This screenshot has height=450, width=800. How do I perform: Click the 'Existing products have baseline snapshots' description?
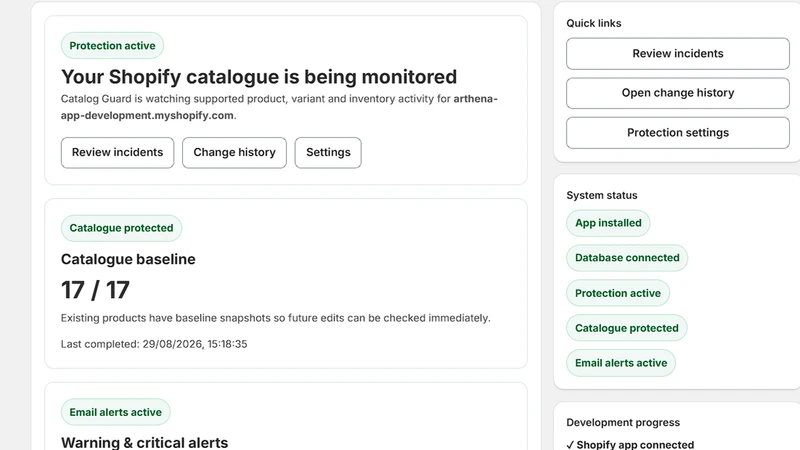tap(276, 318)
